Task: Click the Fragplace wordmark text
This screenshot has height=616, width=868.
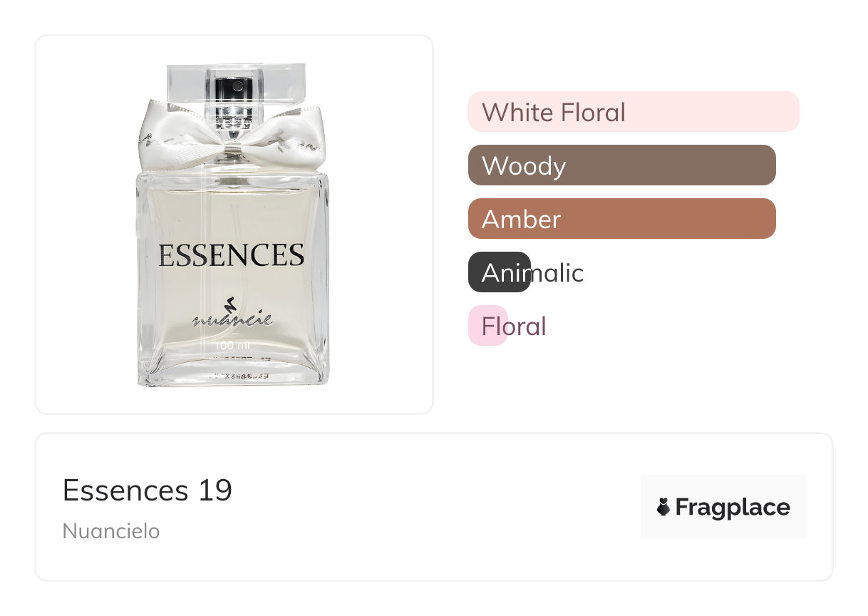Action: tap(732, 507)
